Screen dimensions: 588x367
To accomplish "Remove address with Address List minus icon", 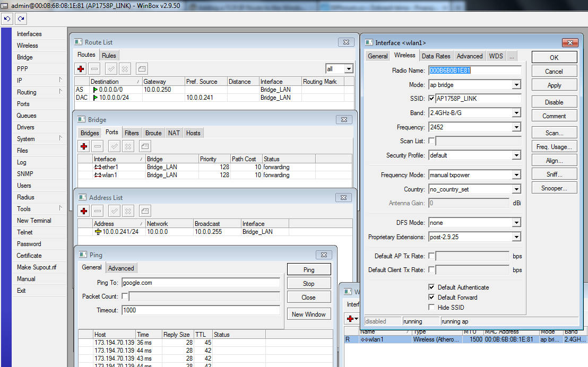I will coord(98,211).
